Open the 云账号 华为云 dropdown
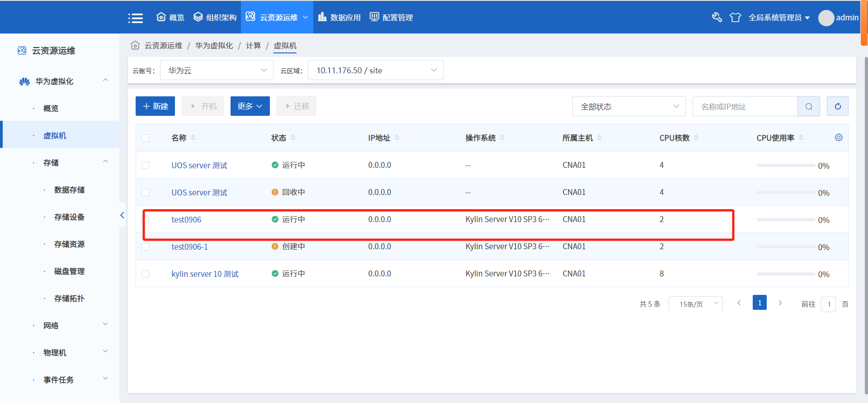Viewport: 868px width, 403px height. click(217, 70)
